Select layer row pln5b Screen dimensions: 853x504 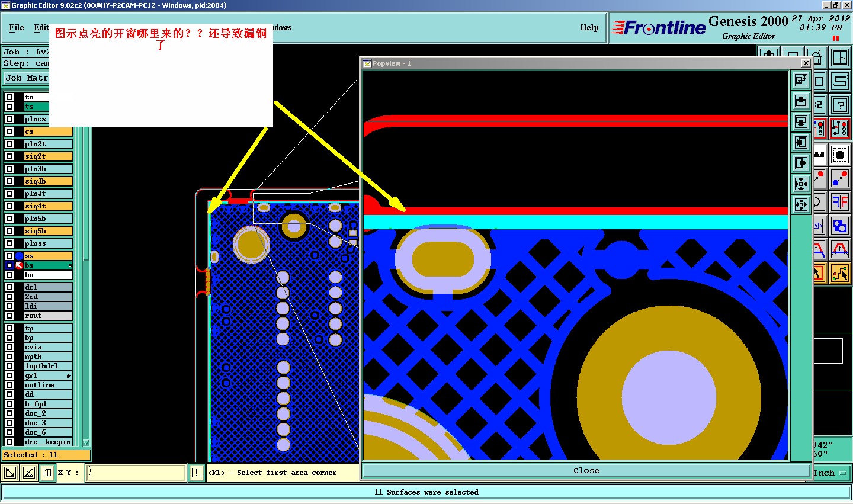[x=48, y=219]
